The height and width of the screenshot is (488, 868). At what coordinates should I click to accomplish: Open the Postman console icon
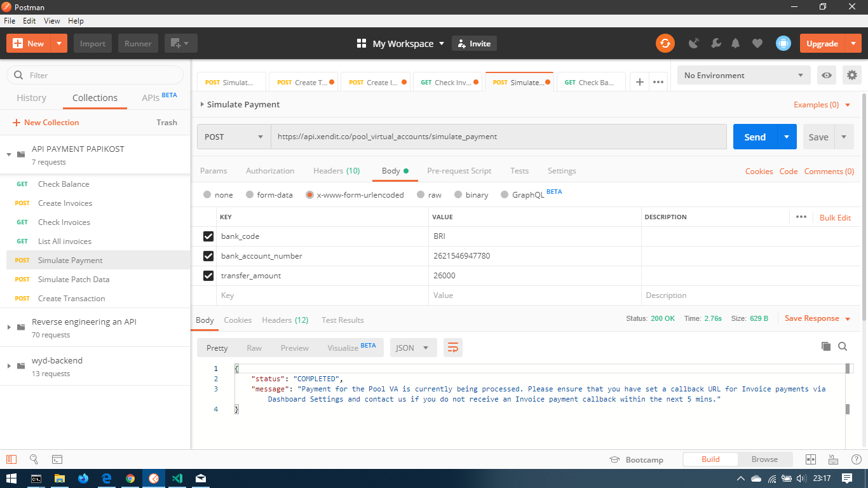(x=57, y=459)
